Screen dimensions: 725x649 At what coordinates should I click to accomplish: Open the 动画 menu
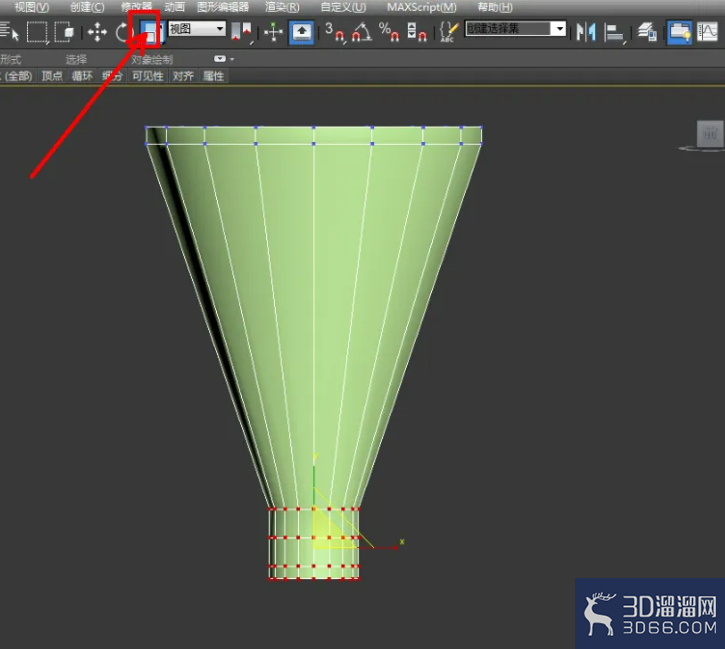point(175,7)
